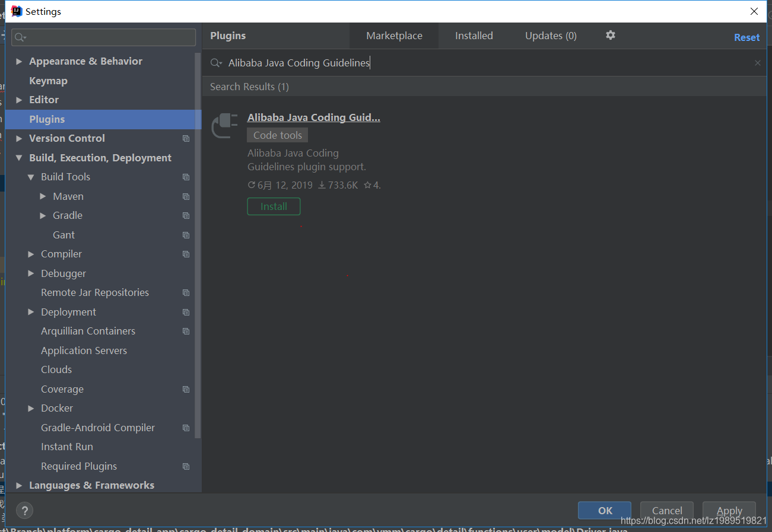The height and width of the screenshot is (532, 772).
Task: Switch to the Marketplace tab
Action: (x=394, y=36)
